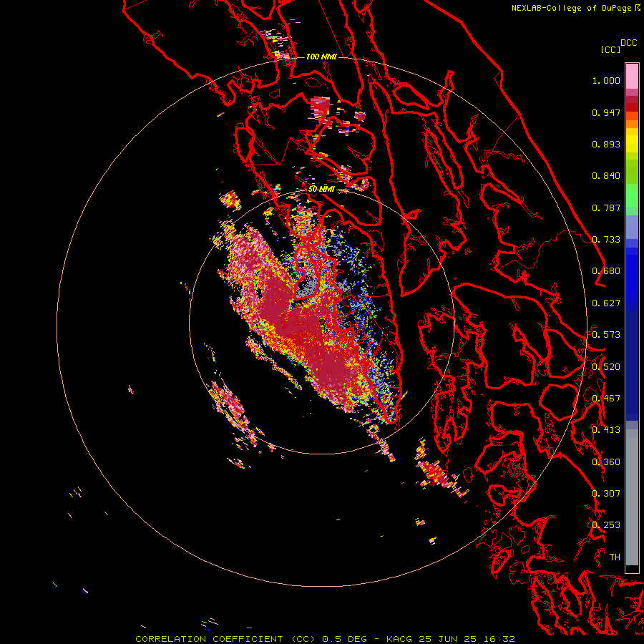Select the 0.253 scale value
The height and width of the screenshot is (644, 644).
(606, 525)
